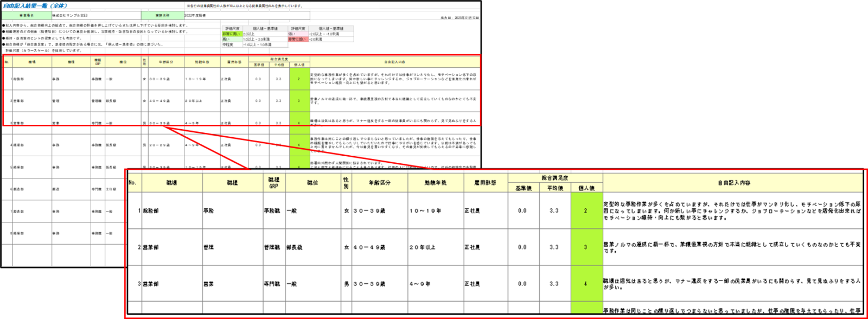Select the green 業務名称 label cell
Screen dimensions: 868x319
pos(162,16)
